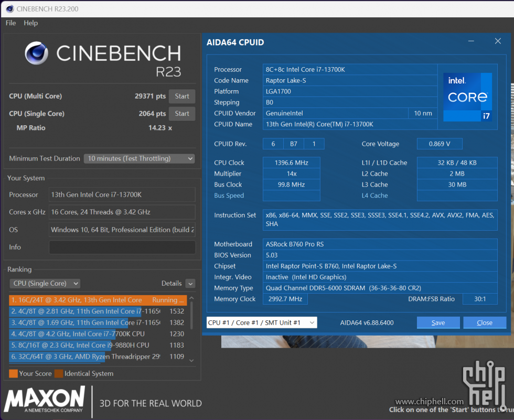Click the Code Name value Raptor Lake-S
514x420 pixels.
[x=350, y=80]
